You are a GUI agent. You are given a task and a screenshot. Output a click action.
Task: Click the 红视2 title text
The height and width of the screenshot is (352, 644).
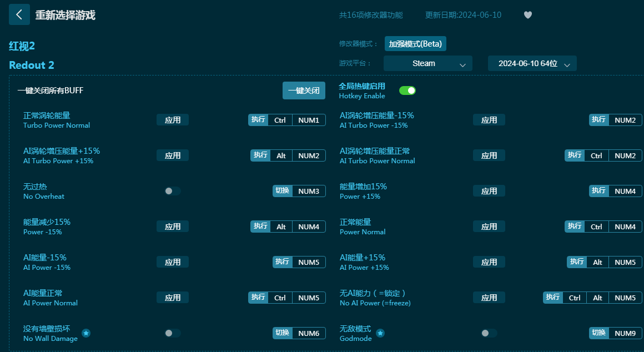tap(22, 46)
